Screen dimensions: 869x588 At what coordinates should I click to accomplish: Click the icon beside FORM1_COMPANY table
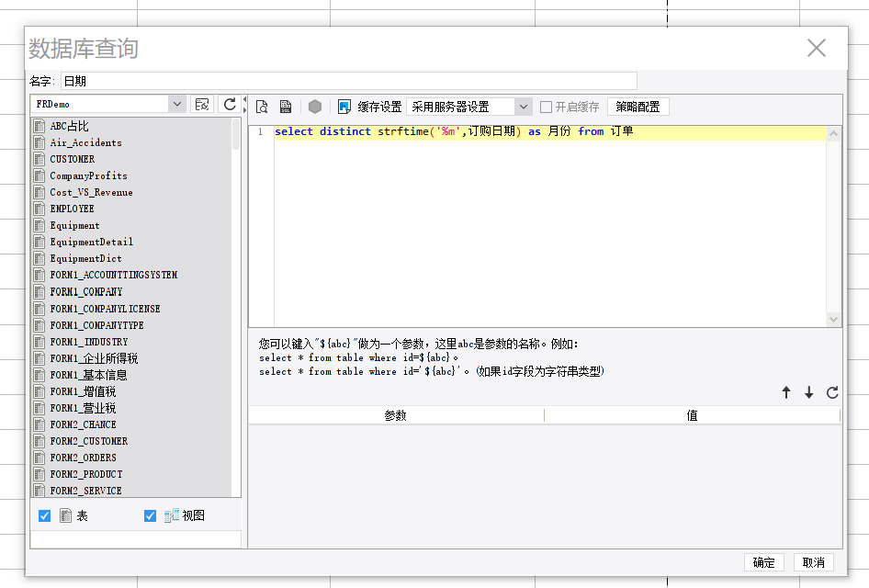point(39,291)
